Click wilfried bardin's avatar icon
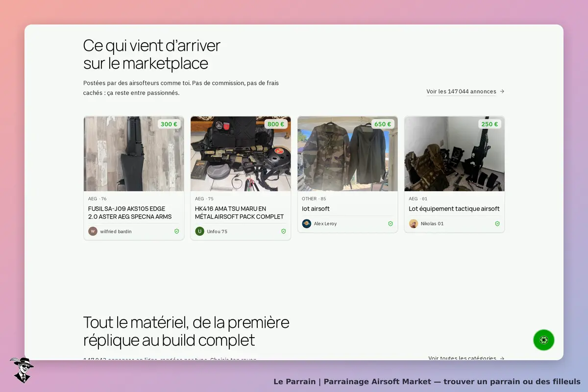This screenshot has height=392, width=588. click(x=93, y=231)
